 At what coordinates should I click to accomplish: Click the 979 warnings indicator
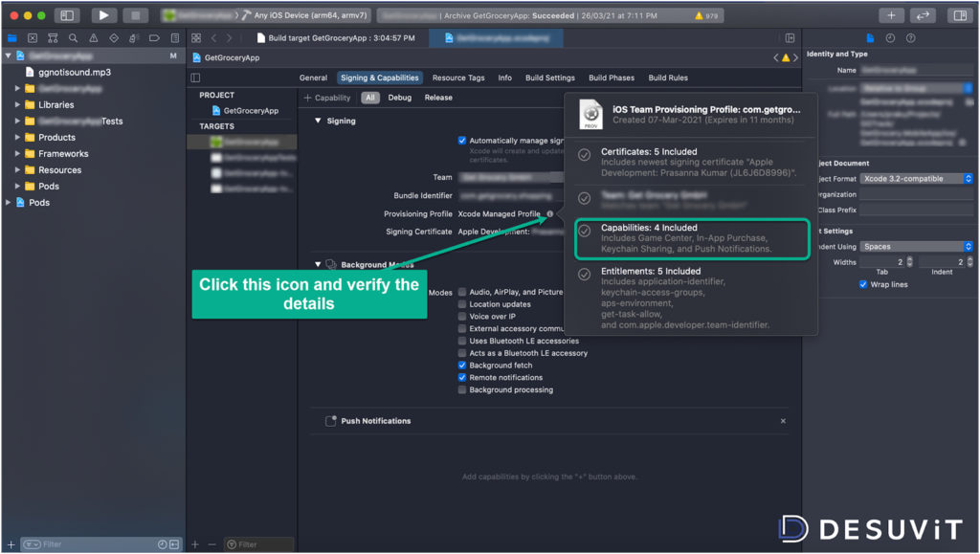(x=707, y=15)
